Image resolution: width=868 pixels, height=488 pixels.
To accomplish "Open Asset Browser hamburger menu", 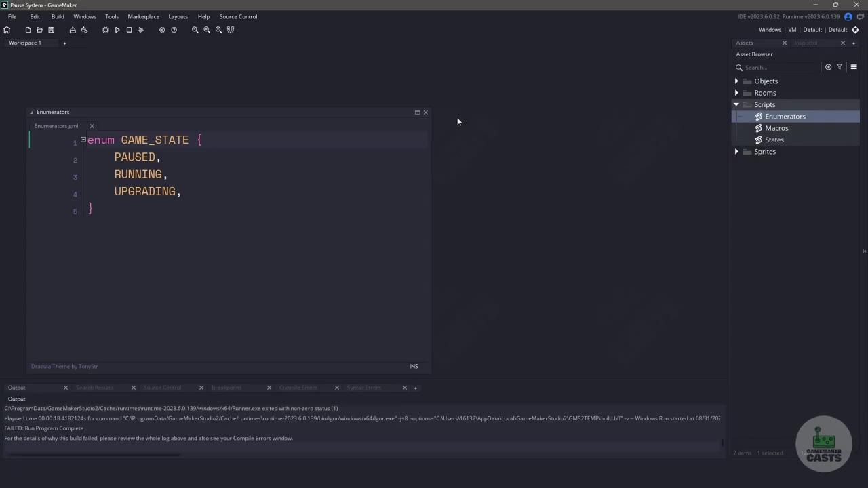I will pyautogui.click(x=854, y=67).
